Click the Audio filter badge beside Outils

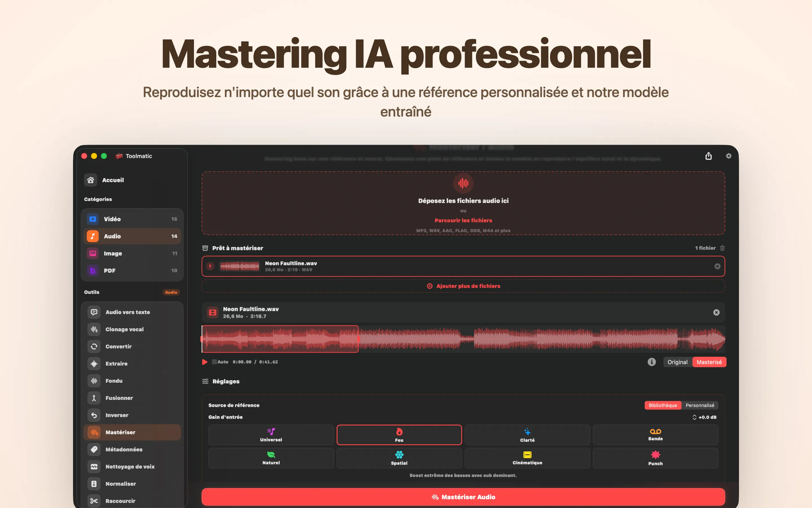point(171,292)
